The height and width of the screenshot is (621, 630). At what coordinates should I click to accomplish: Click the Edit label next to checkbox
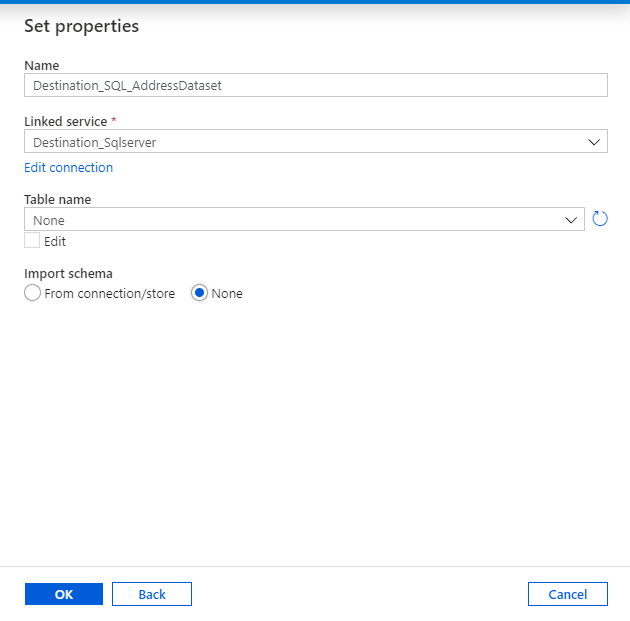click(x=55, y=242)
